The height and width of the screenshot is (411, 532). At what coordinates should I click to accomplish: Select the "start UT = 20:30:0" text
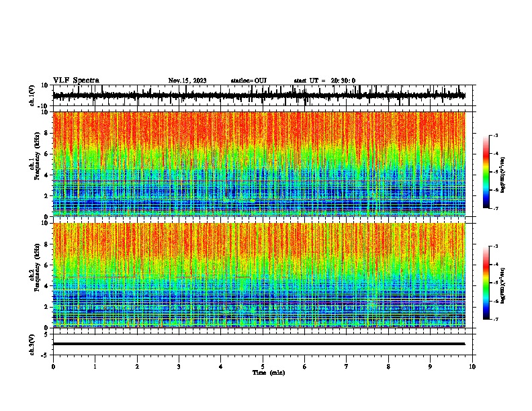[x=324, y=81]
